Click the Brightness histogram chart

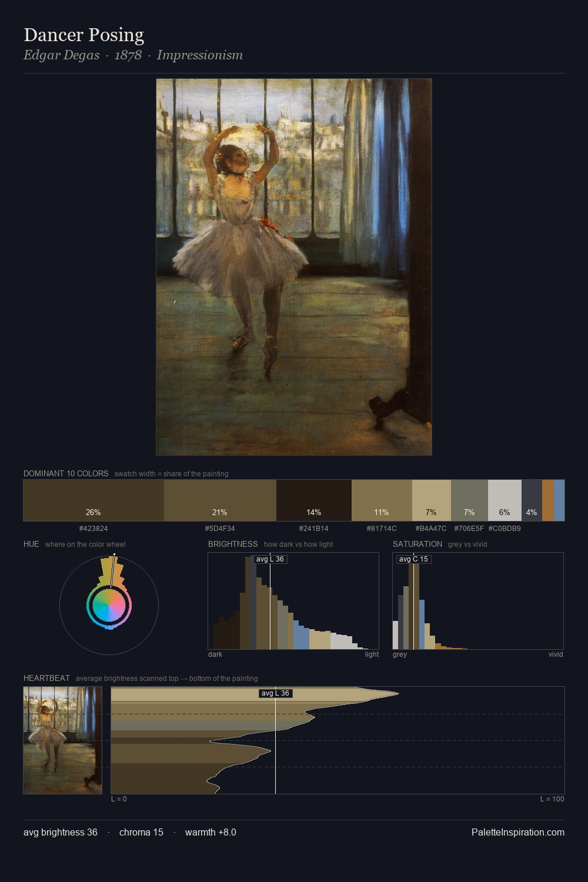293,601
